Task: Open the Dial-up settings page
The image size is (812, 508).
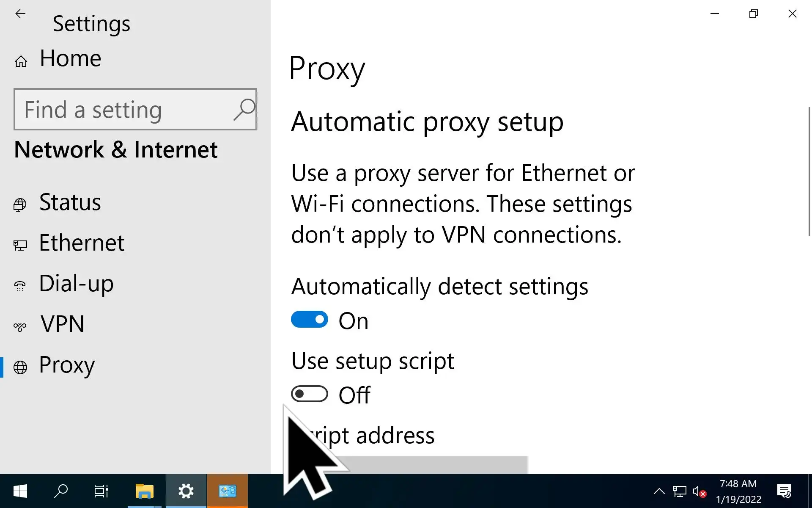Action: pyautogui.click(x=76, y=284)
